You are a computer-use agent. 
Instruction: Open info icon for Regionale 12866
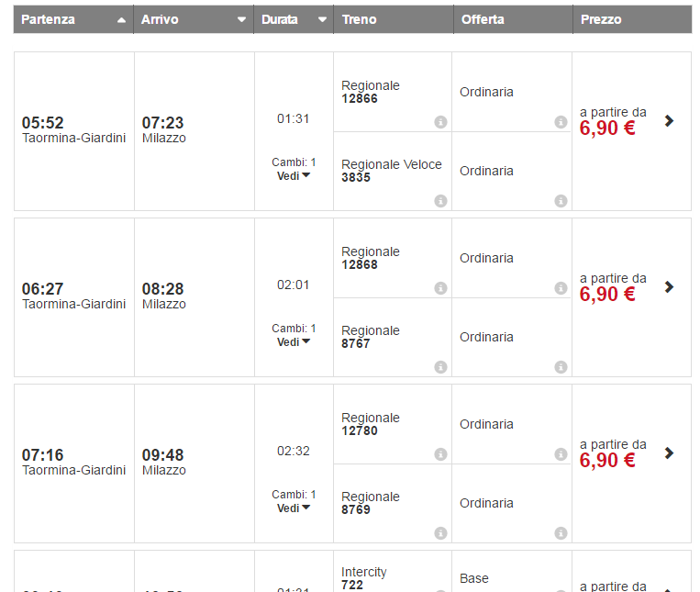pyautogui.click(x=440, y=122)
